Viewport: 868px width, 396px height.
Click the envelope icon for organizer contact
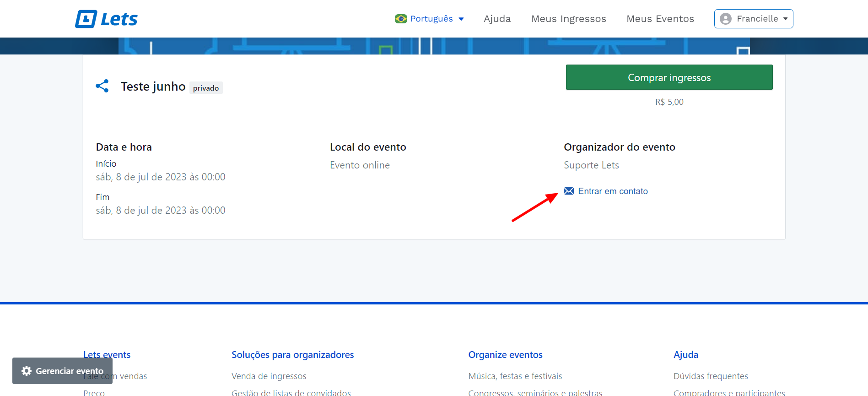click(x=569, y=191)
